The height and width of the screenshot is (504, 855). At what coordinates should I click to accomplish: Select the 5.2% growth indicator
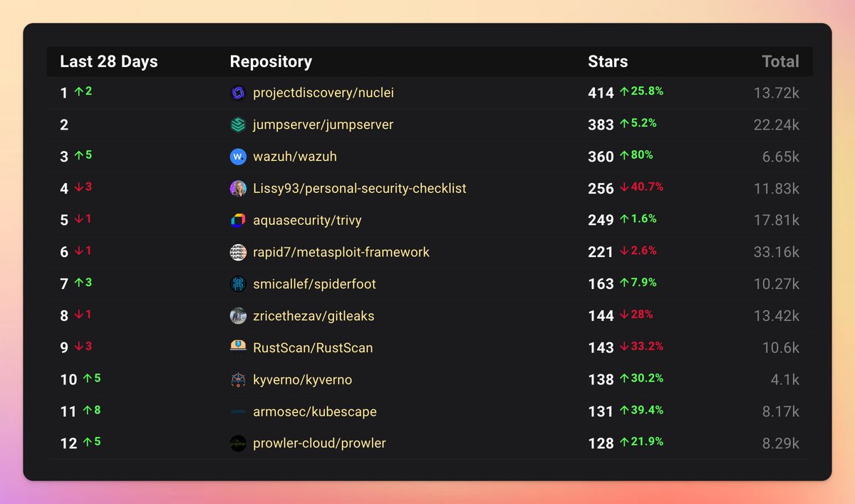tap(638, 123)
